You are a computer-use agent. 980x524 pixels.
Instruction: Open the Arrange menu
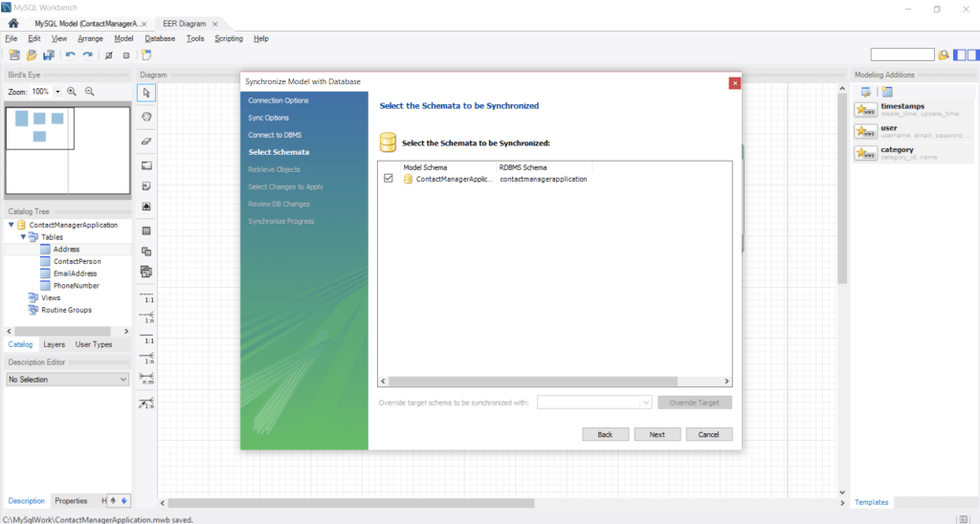pos(90,38)
